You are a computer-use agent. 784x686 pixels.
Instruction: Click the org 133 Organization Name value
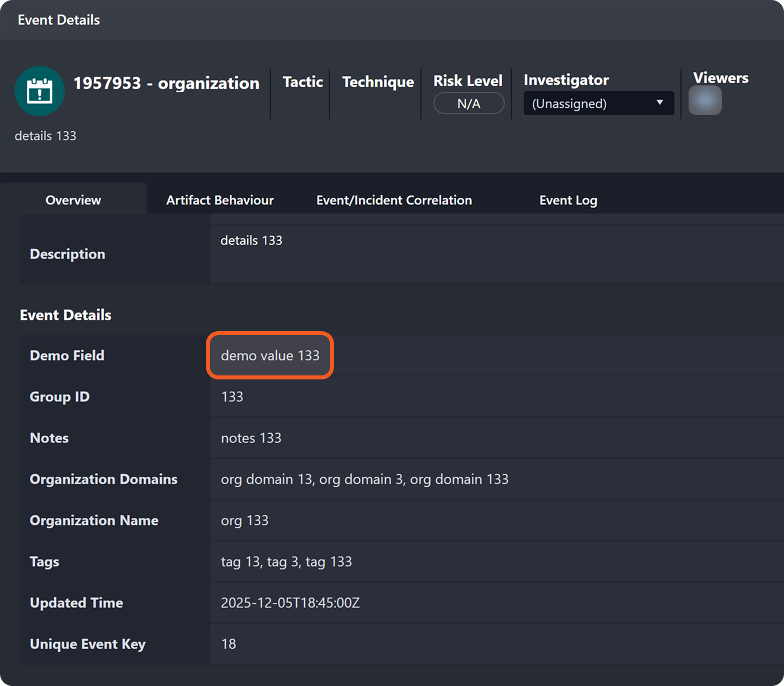point(245,520)
